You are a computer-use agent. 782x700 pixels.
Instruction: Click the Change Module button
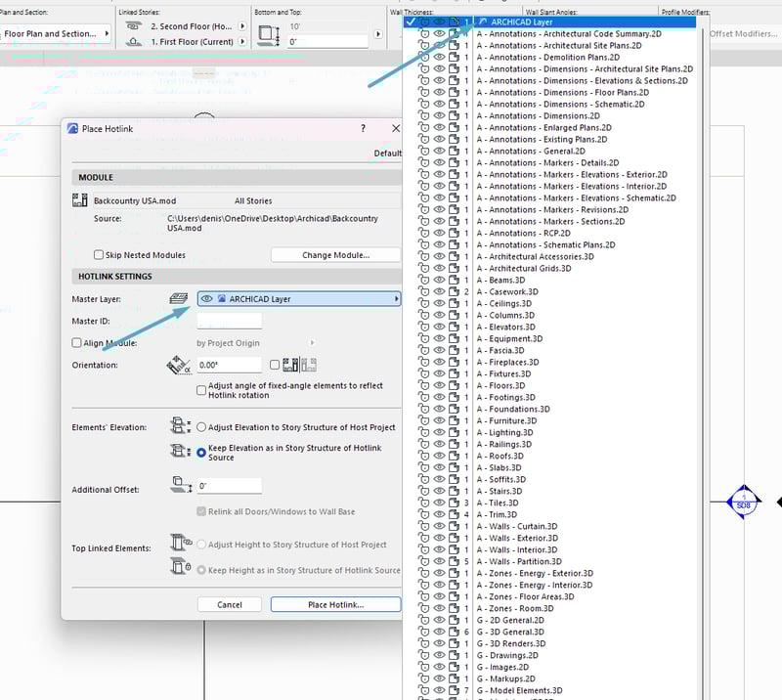point(335,255)
